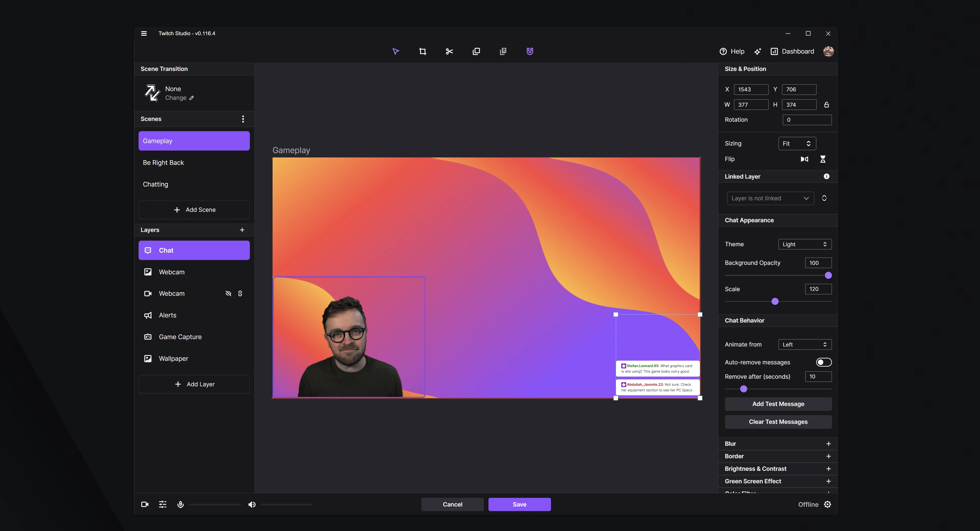
Task: Select the Chatting scene
Action: click(x=194, y=184)
